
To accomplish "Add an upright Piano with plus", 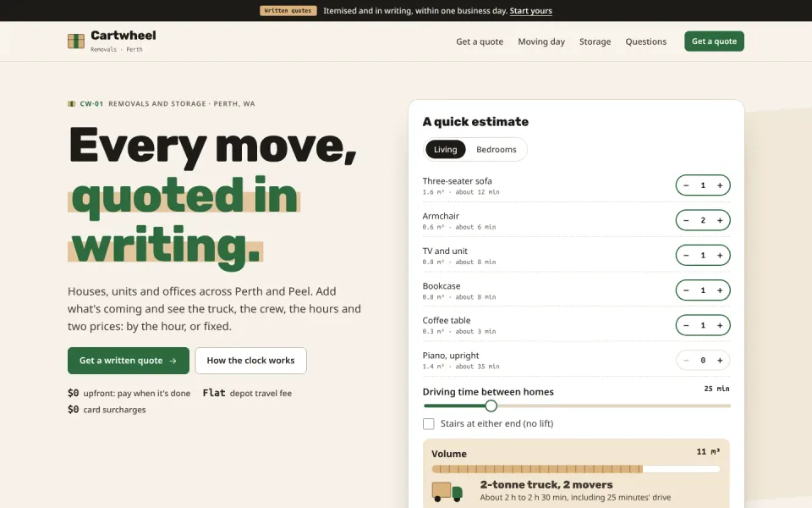I will [x=720, y=361].
